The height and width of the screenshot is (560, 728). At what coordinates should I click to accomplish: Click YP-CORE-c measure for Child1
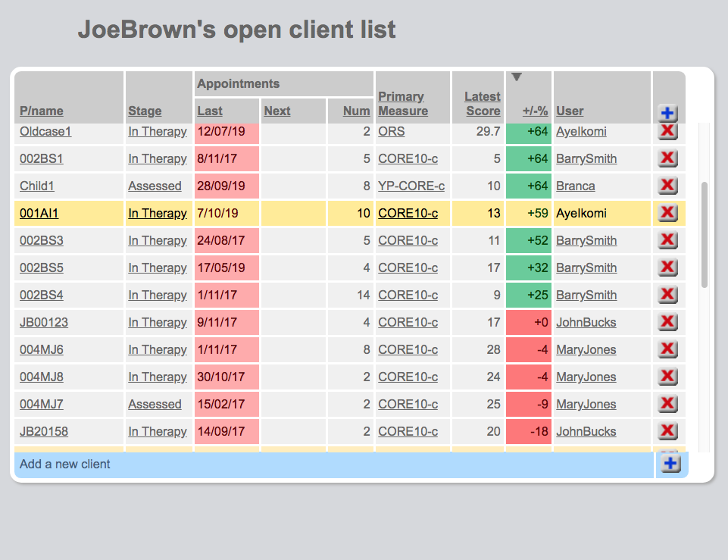point(411,186)
